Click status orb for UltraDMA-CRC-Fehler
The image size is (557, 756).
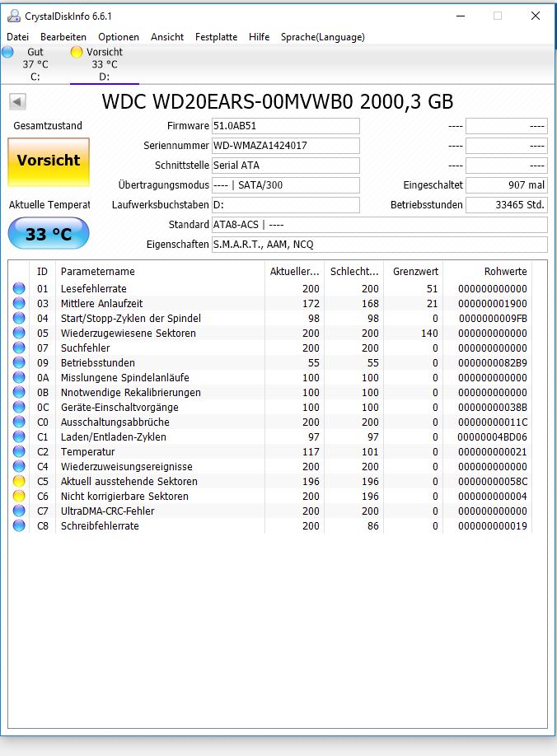click(19, 511)
